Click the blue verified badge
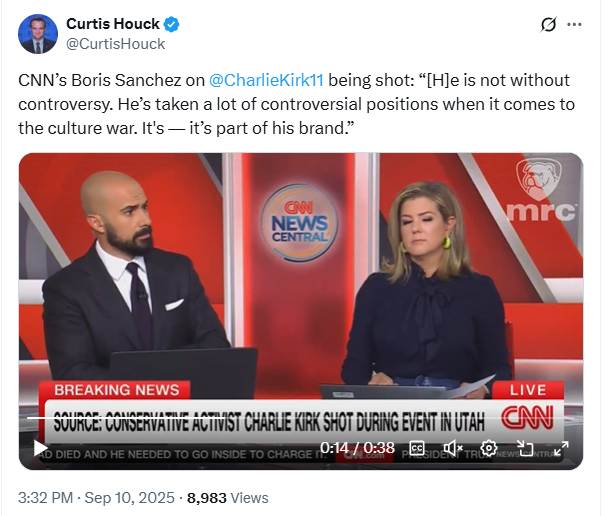The image size is (608, 516). [171, 24]
